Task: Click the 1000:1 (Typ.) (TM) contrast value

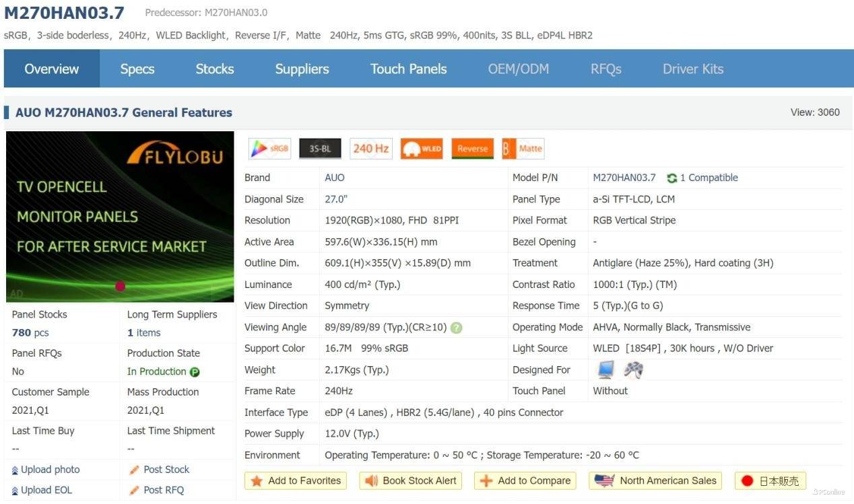Action: click(x=635, y=285)
